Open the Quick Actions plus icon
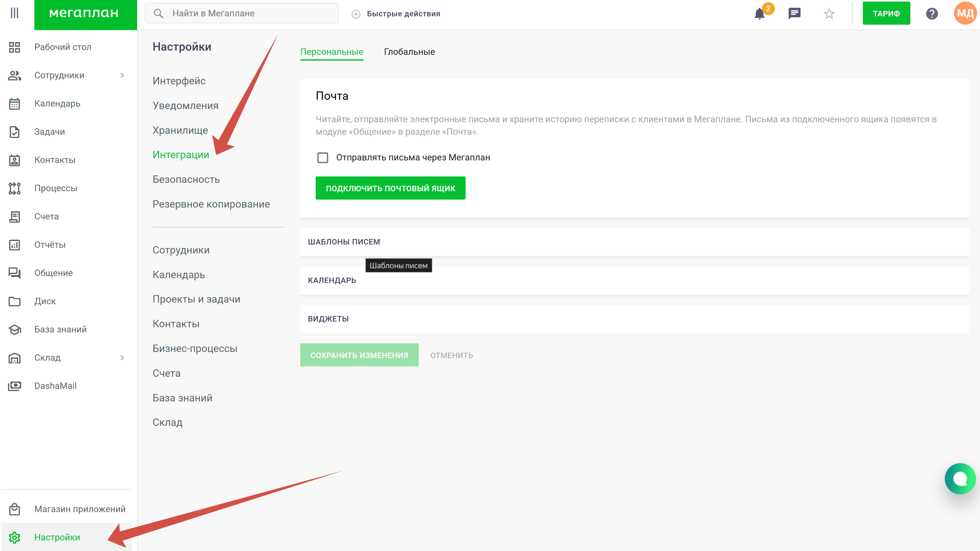Screen dimensions: 980x551 [x=356, y=14]
